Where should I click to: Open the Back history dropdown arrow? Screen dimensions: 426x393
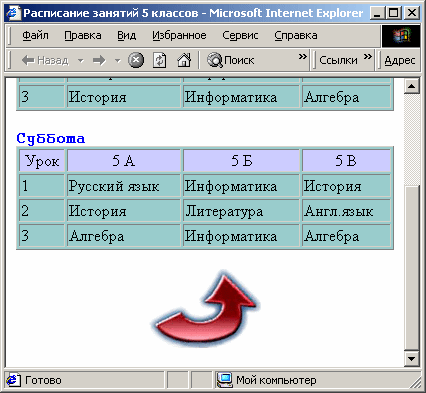click(x=81, y=61)
